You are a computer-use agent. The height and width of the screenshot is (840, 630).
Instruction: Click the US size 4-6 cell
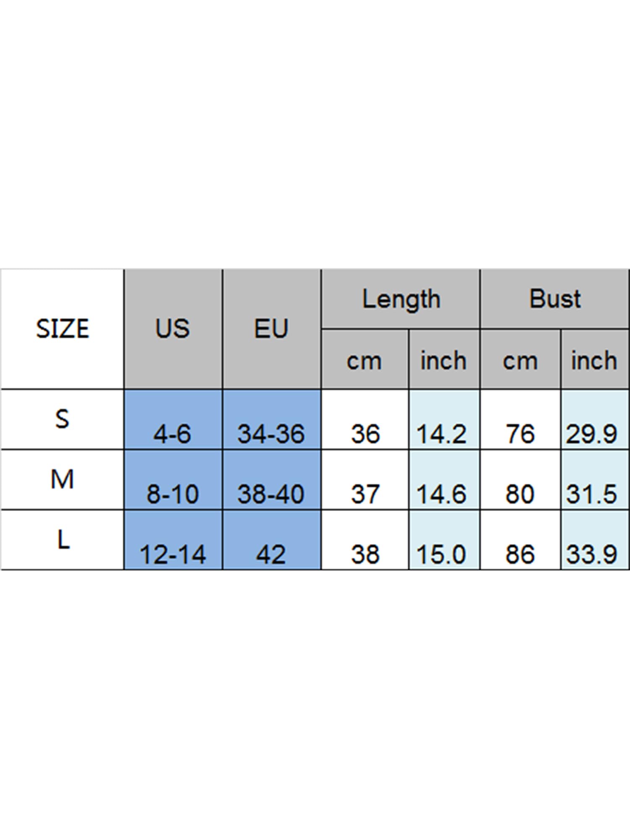click(173, 420)
